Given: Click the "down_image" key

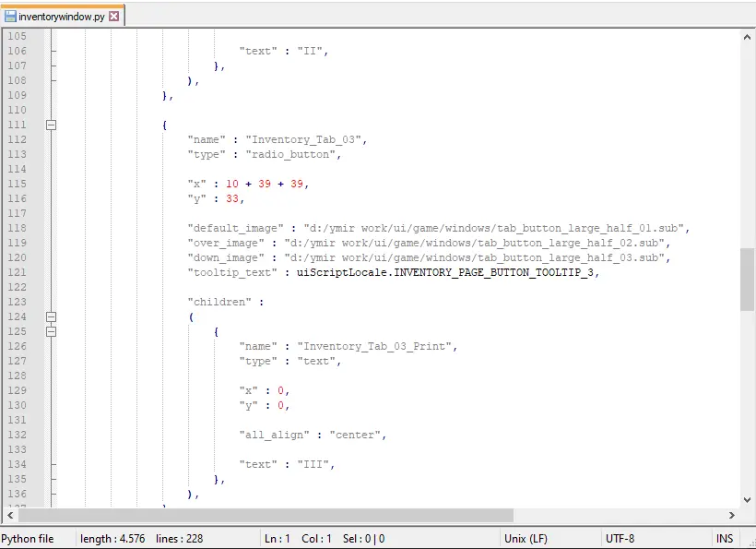Looking at the screenshot, I should 226,257.
